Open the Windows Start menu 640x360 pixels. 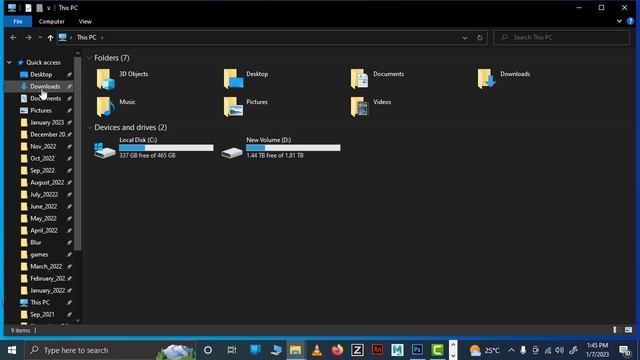[x=12, y=350]
